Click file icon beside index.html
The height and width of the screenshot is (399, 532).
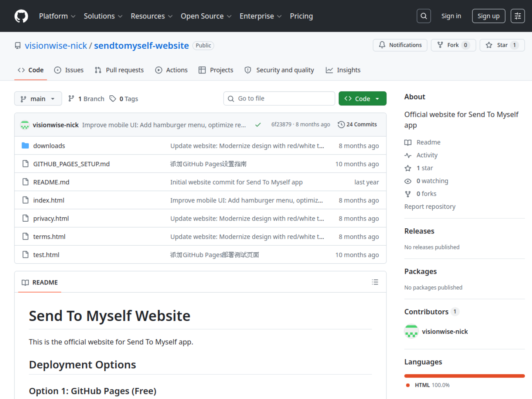click(x=25, y=200)
